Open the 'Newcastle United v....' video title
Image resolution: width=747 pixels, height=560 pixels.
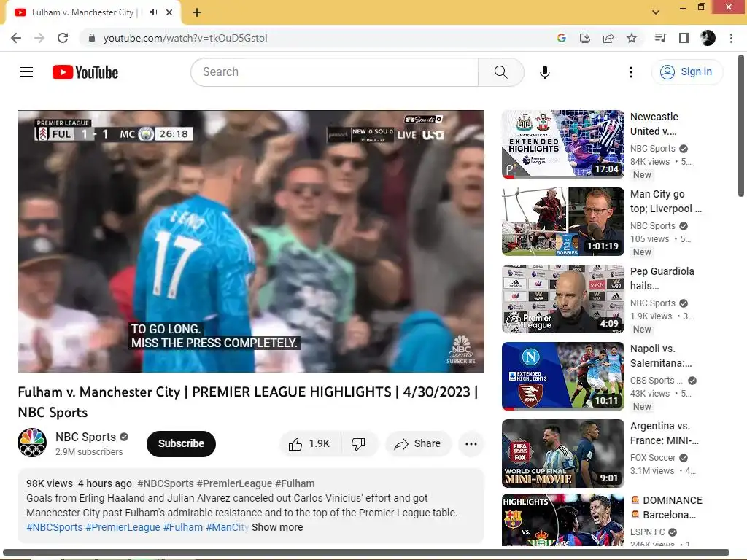(654, 124)
